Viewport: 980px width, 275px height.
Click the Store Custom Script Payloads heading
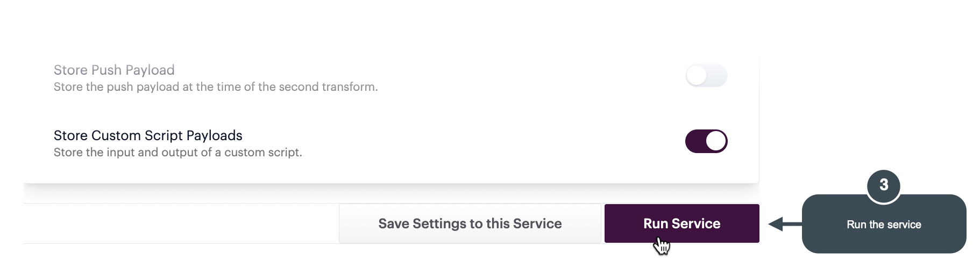[148, 135]
